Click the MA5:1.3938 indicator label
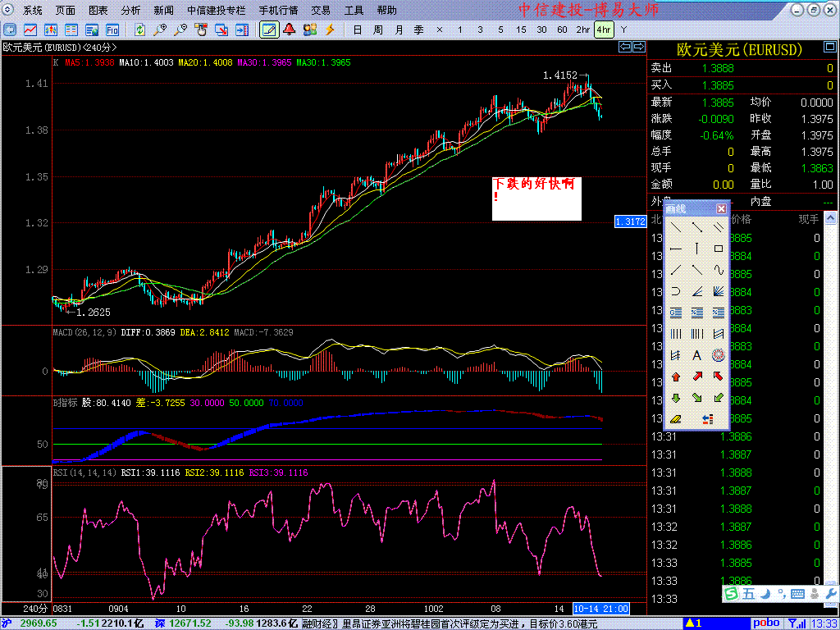This screenshot has width=840, height=630. tap(90, 62)
